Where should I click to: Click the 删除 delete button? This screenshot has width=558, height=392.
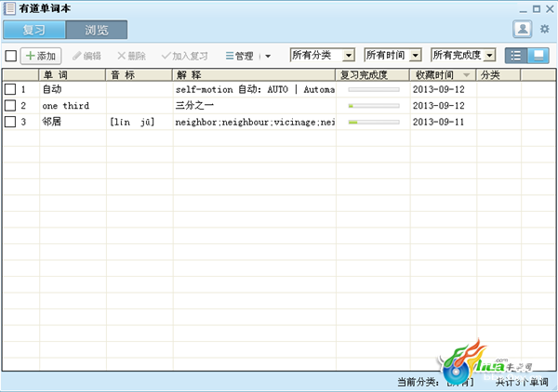point(131,56)
